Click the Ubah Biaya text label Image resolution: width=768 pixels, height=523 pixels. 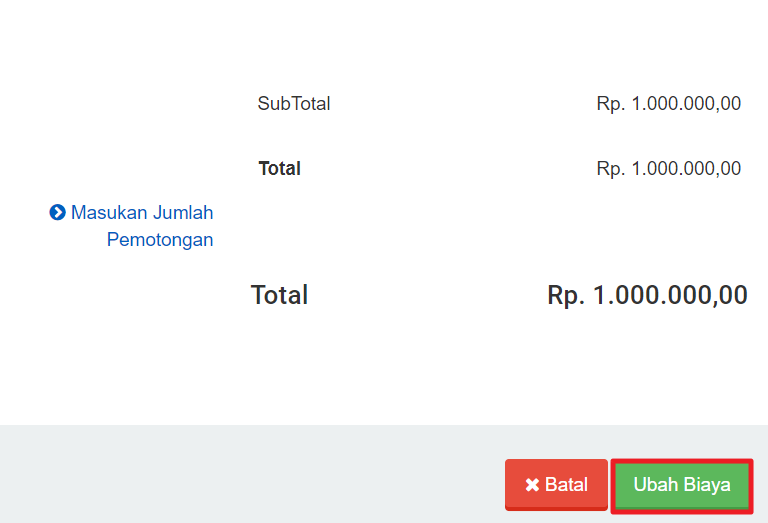coord(682,485)
